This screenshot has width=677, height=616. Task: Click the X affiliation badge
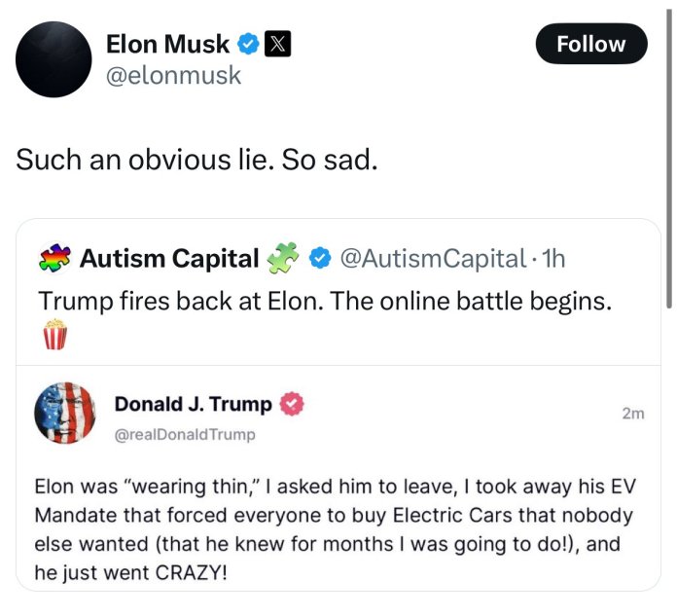pyautogui.click(x=274, y=43)
